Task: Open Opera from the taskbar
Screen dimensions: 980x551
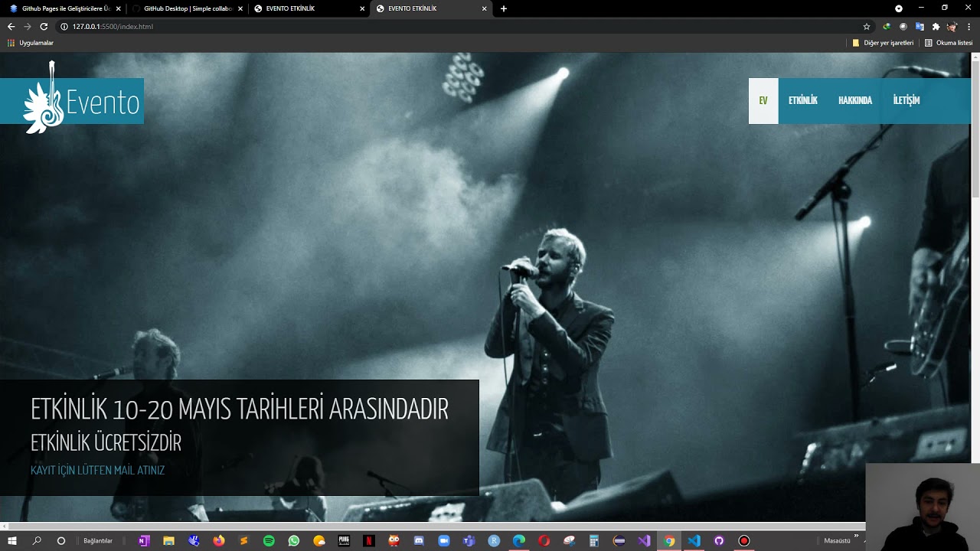Action: [544, 540]
